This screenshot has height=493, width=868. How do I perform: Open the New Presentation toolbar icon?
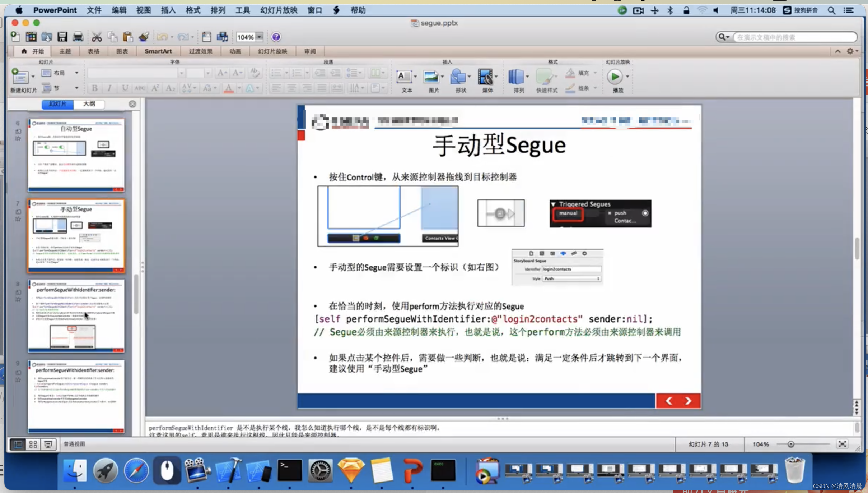(15, 37)
